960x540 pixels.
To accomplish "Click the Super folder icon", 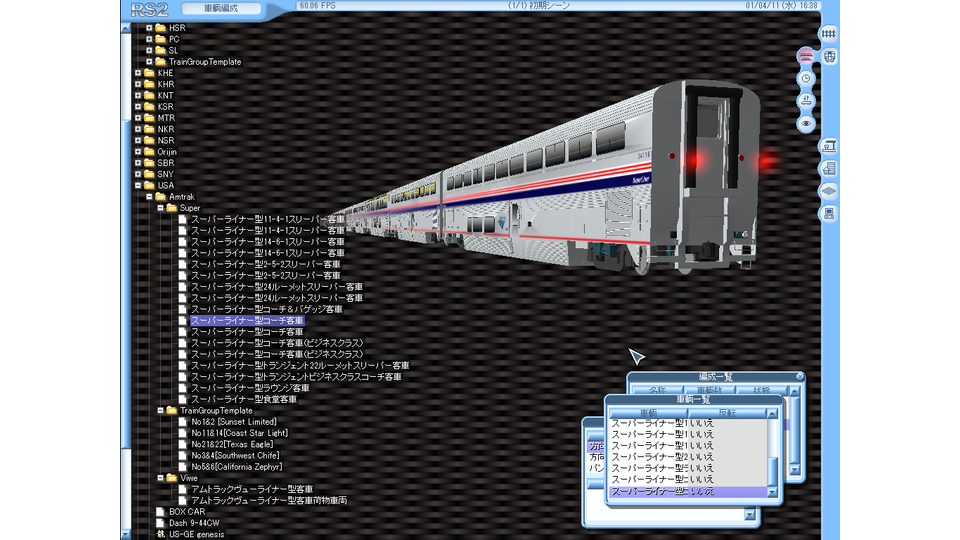I will coord(171,208).
